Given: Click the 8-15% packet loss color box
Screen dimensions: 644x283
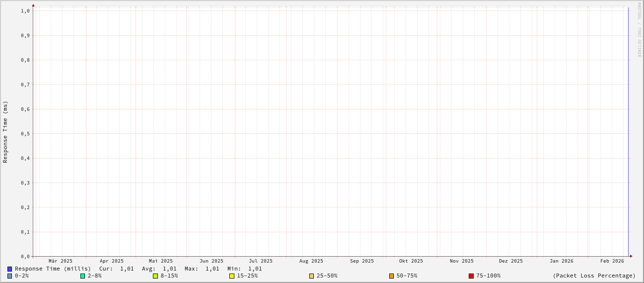Looking at the screenshot, I should pos(155,276).
